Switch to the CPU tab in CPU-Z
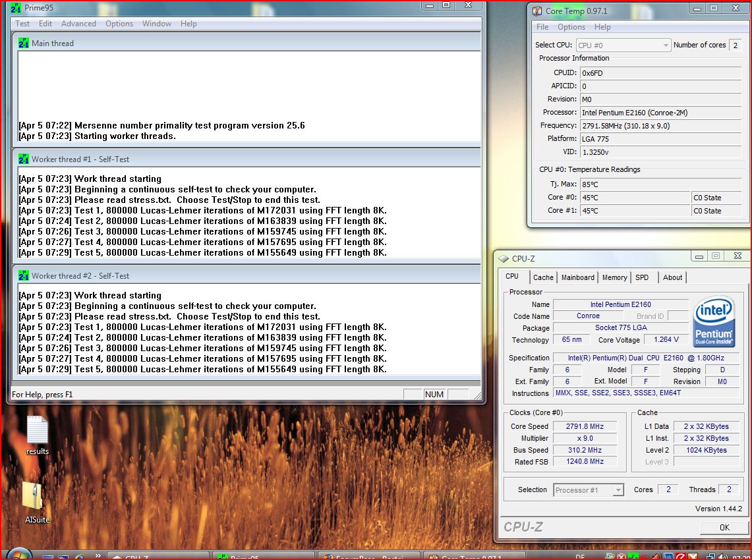Image resolution: width=752 pixels, height=560 pixels. click(x=512, y=277)
